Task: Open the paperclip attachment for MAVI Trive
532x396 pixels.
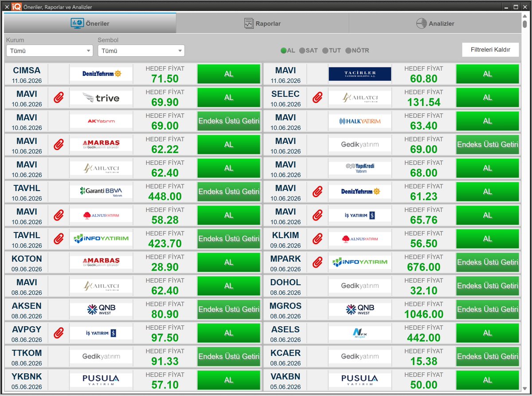Action: coord(59,98)
